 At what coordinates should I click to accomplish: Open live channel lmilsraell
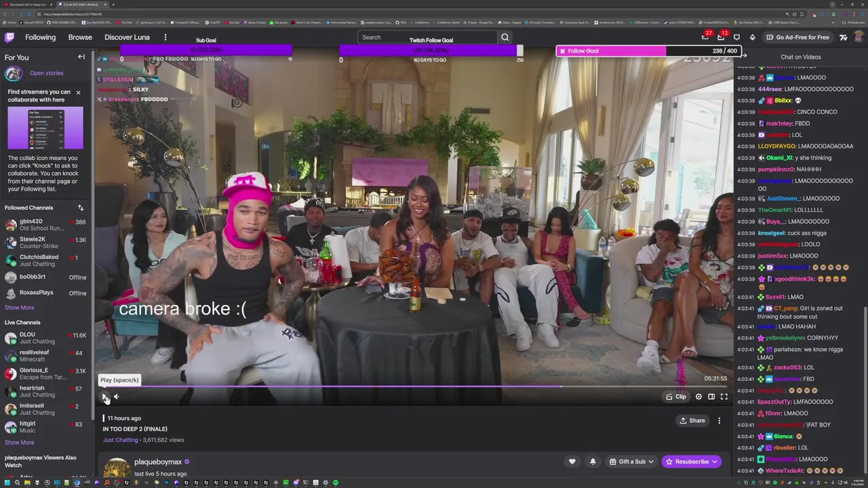tap(45, 409)
